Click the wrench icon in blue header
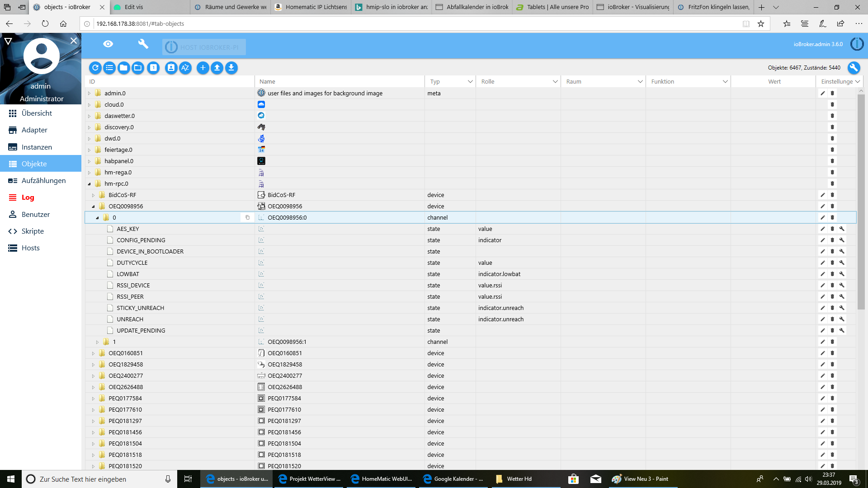 tap(143, 44)
